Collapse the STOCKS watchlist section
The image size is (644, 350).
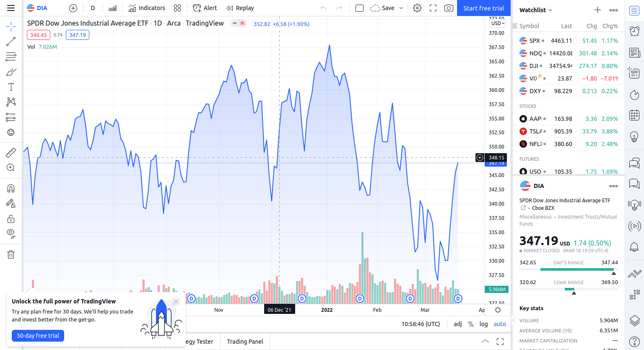[528, 106]
